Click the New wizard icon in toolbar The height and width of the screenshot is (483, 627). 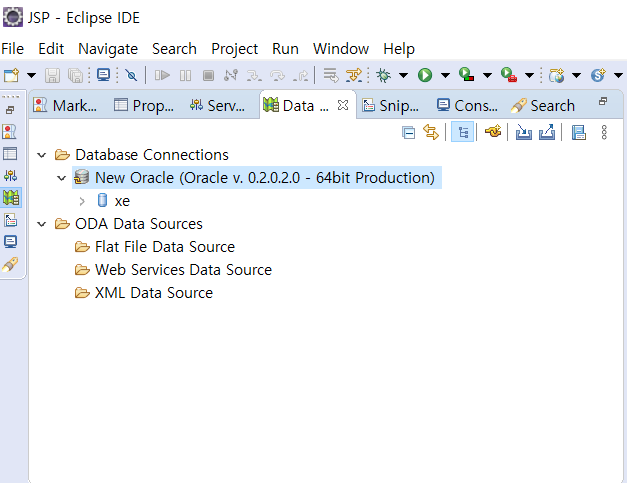point(11,75)
